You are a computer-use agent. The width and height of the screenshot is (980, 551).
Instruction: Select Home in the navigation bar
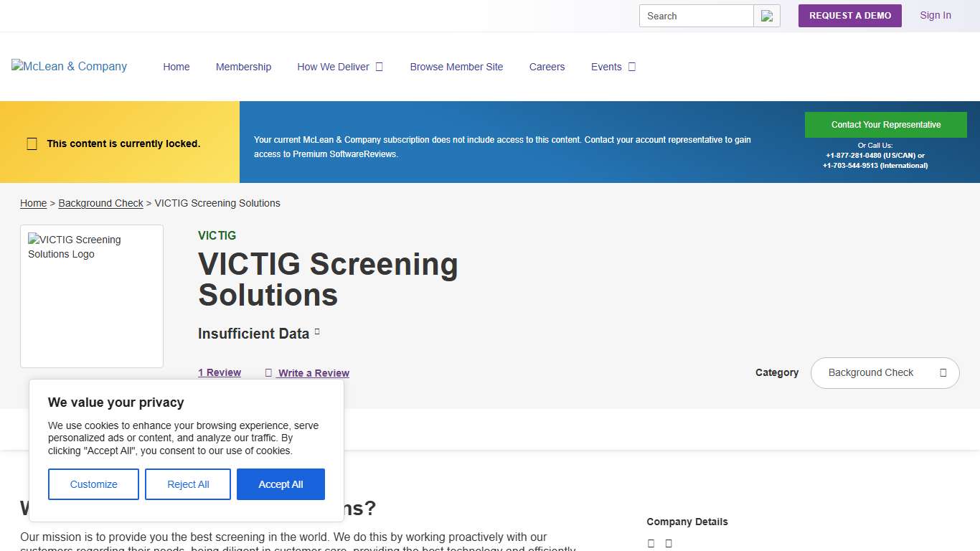[x=176, y=66]
